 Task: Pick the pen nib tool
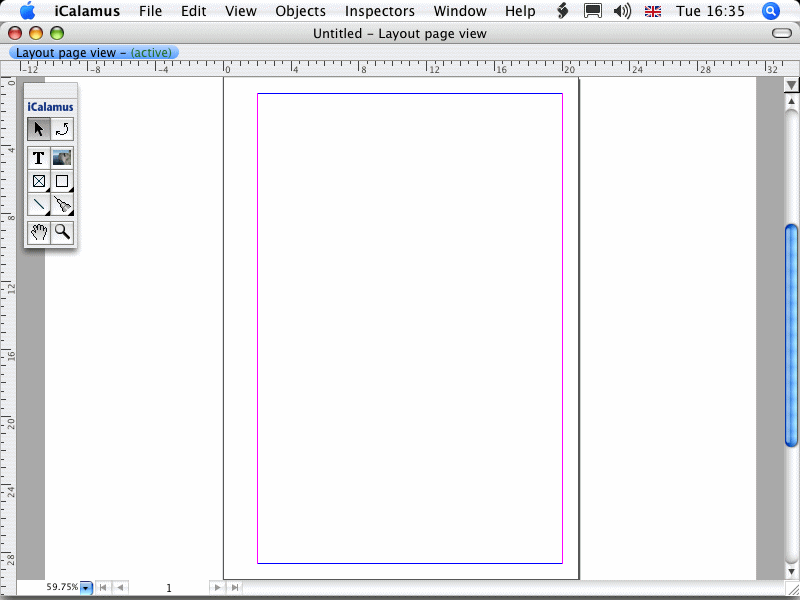[x=62, y=205]
